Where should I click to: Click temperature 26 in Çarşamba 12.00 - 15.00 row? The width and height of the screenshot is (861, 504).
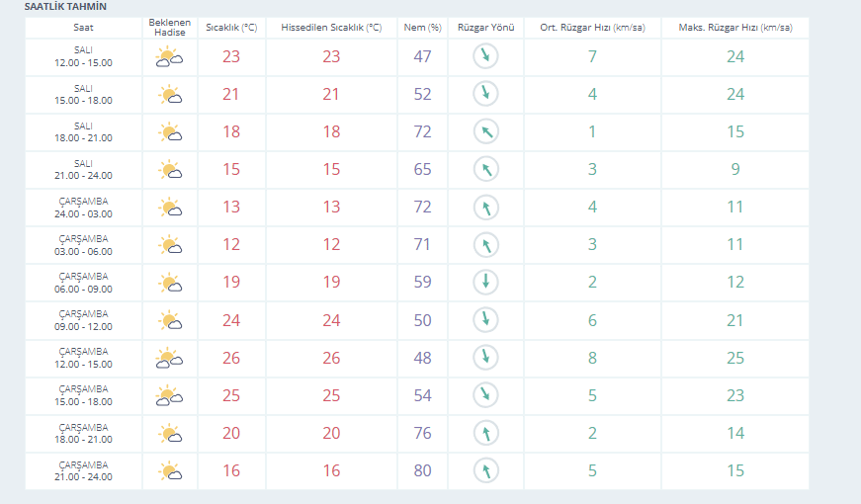(231, 358)
